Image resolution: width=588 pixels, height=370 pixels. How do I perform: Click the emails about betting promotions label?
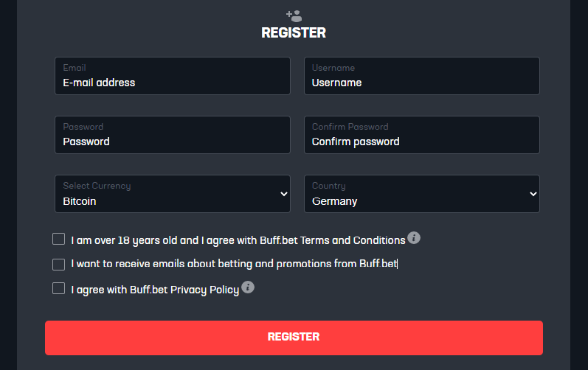click(234, 264)
